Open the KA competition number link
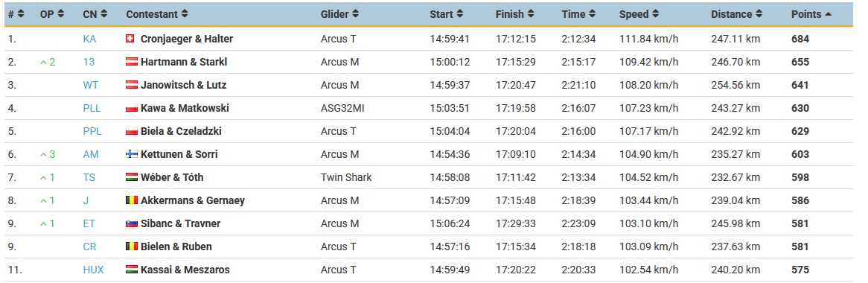This screenshot has width=868, height=283. pyautogui.click(x=89, y=39)
